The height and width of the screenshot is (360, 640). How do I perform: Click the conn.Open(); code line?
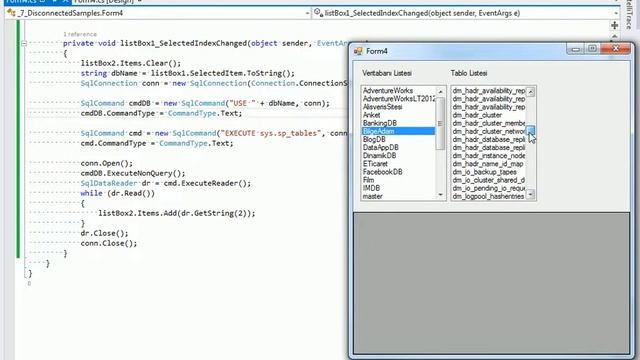point(107,163)
